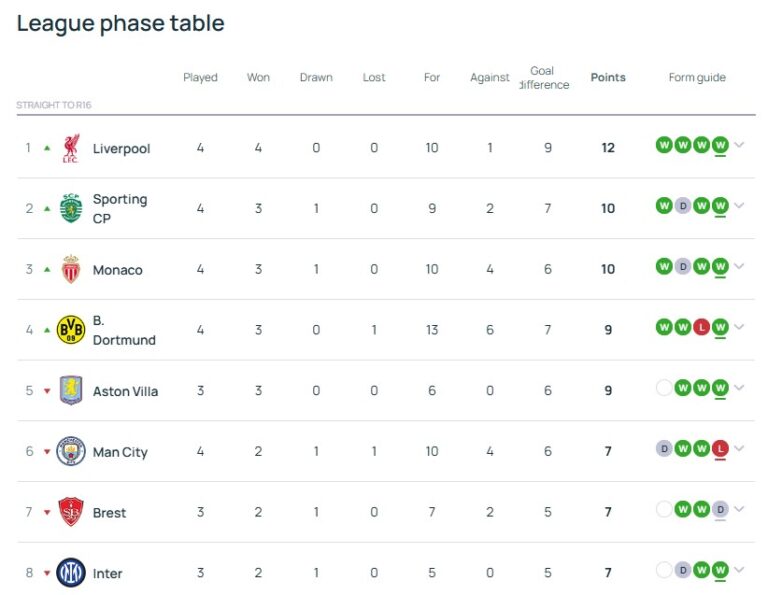Click the Form guide column header
The width and height of the screenshot is (768, 595).
tap(697, 77)
